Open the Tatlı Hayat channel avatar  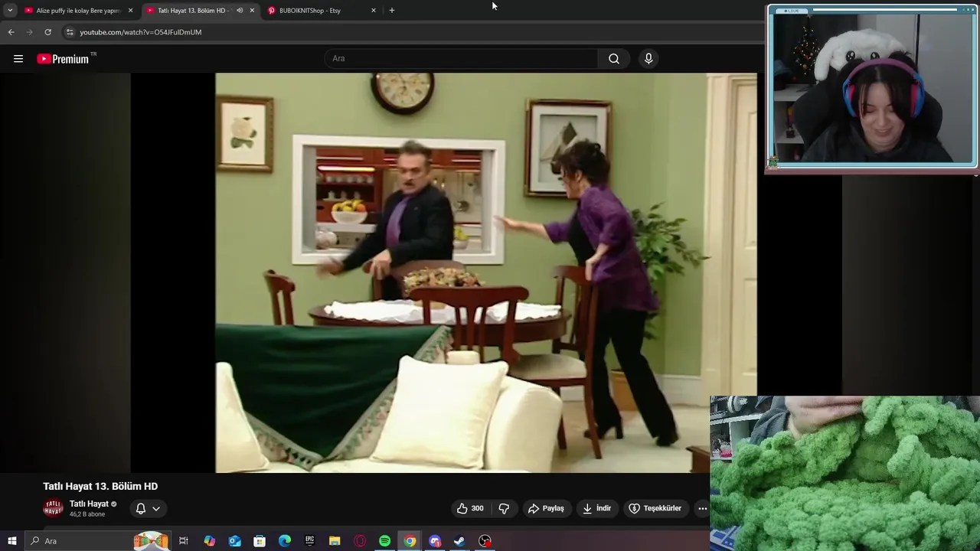[54, 508]
